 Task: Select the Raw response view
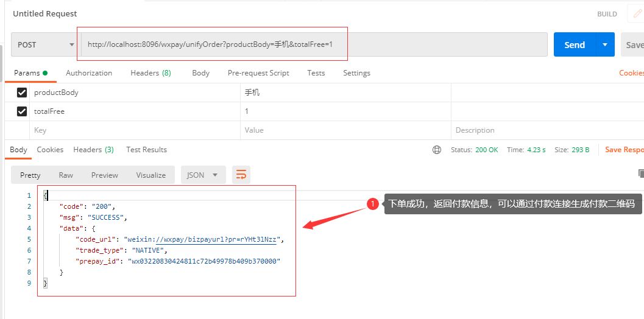(x=66, y=175)
